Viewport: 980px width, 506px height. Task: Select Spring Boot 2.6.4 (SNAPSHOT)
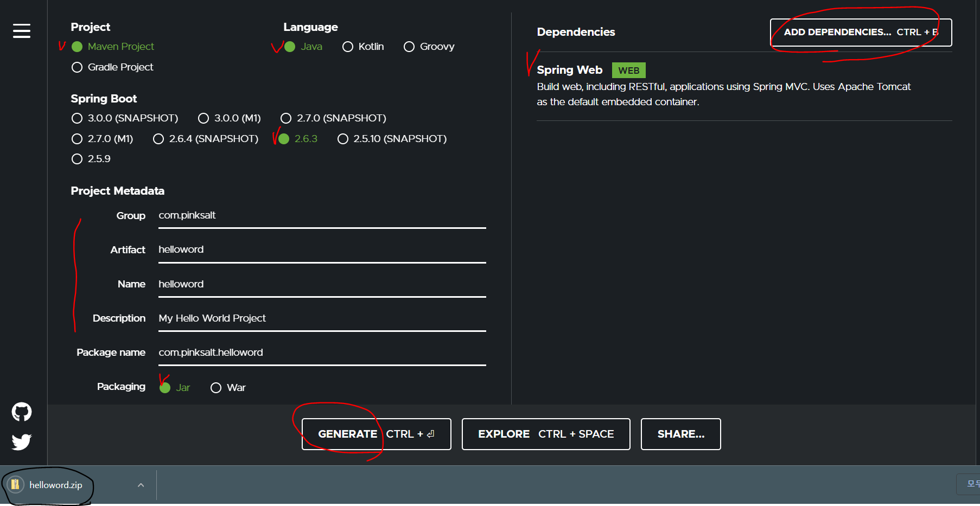158,139
